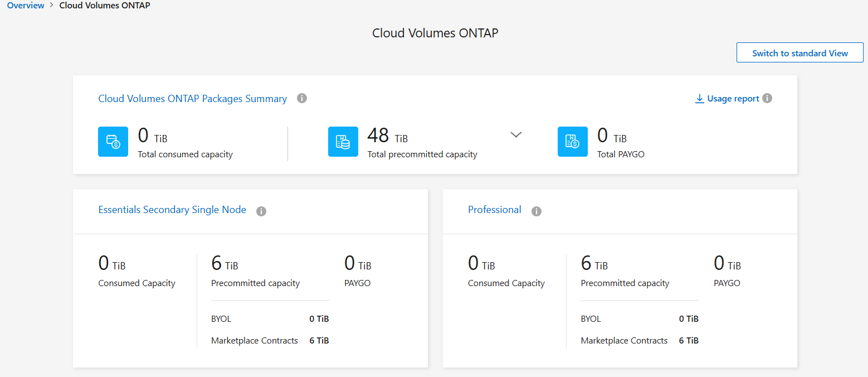Click info icon beside Essentials Secondary Single Node
Viewport: 868px width, 377px height.
coord(261,211)
